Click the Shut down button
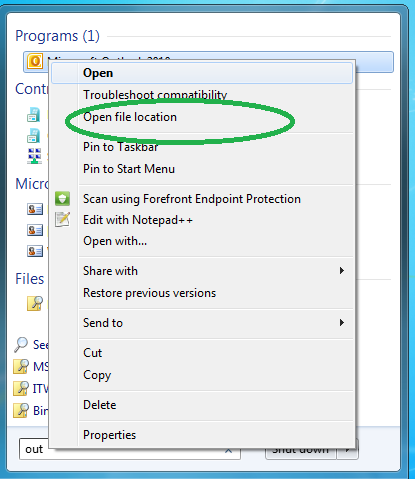The height and width of the screenshot is (479, 415). pos(301,450)
